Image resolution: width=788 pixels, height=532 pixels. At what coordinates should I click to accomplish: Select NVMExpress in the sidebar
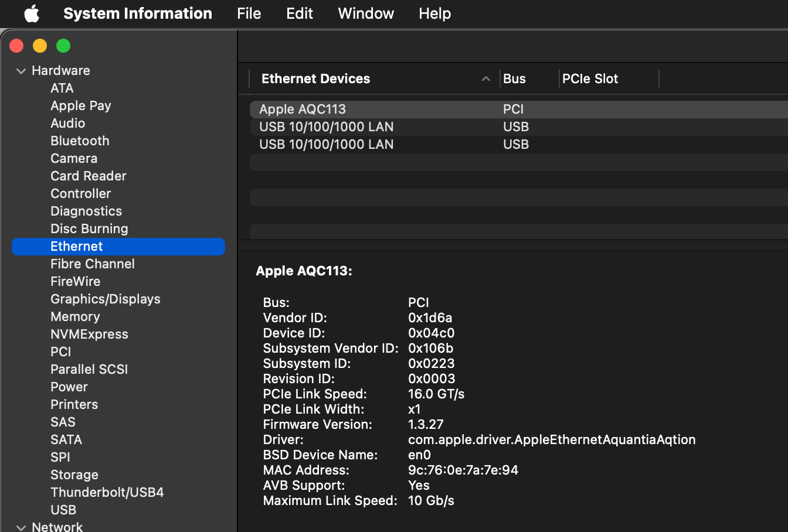point(89,334)
